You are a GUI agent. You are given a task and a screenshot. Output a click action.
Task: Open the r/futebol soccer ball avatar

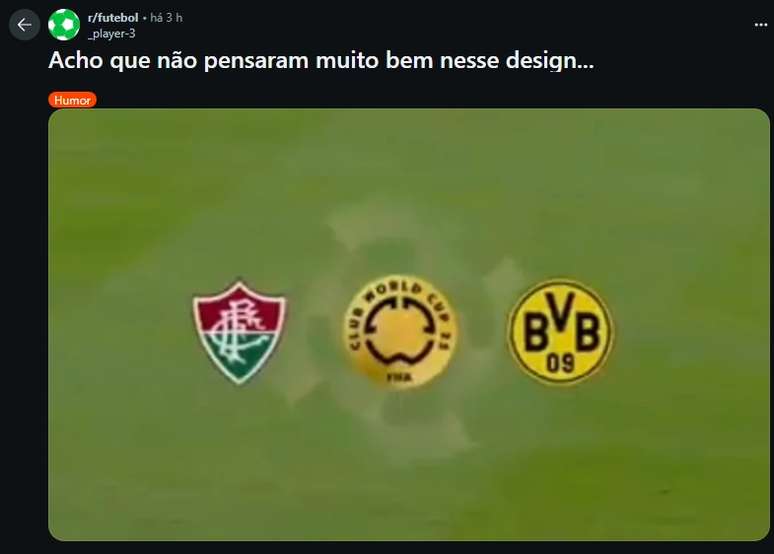click(64, 25)
